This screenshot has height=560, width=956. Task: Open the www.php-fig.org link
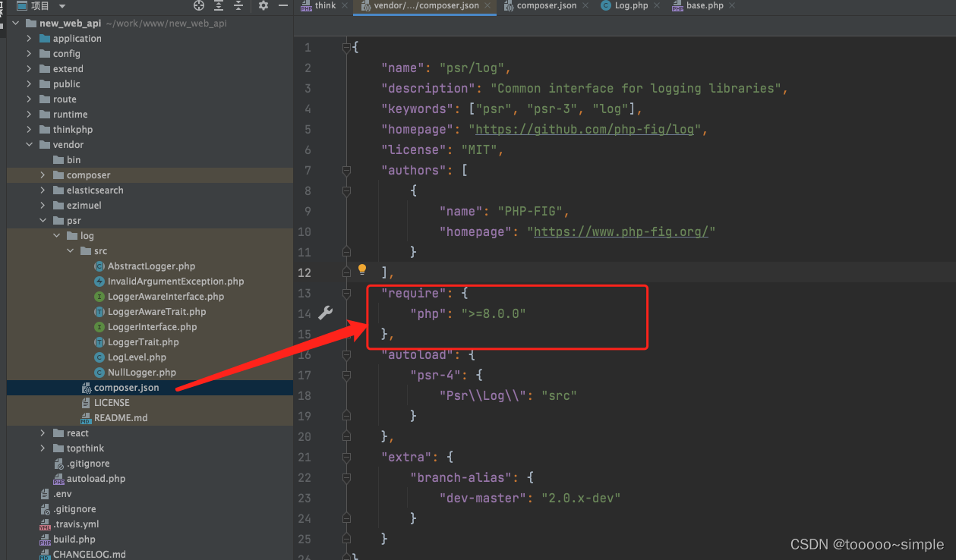(x=621, y=231)
